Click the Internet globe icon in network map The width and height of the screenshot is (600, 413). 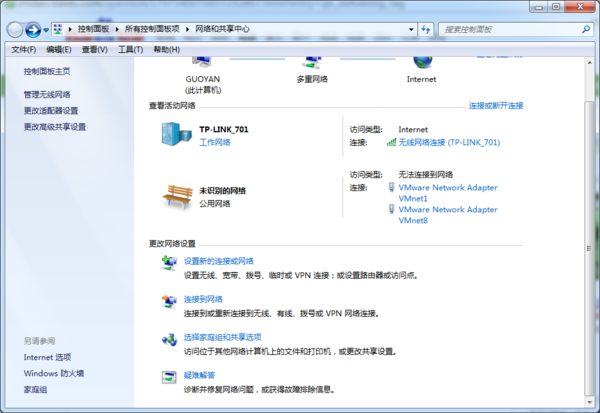pyautogui.click(x=421, y=62)
